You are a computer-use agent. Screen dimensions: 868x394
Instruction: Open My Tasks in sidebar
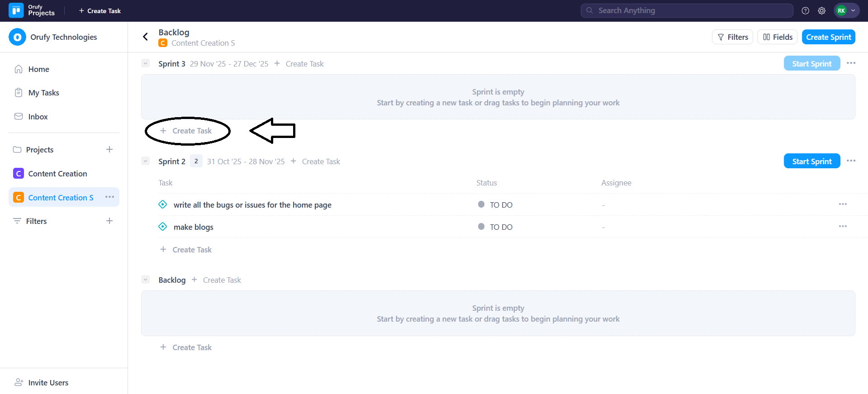(43, 93)
